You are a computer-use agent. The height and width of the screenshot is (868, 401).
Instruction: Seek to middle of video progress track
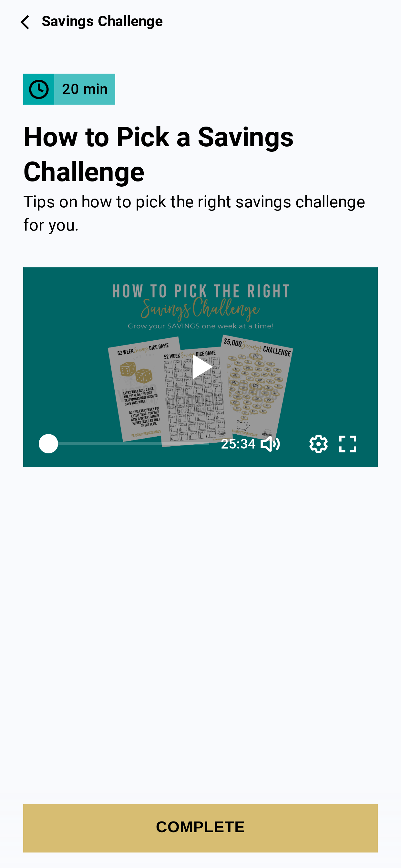[x=129, y=443]
